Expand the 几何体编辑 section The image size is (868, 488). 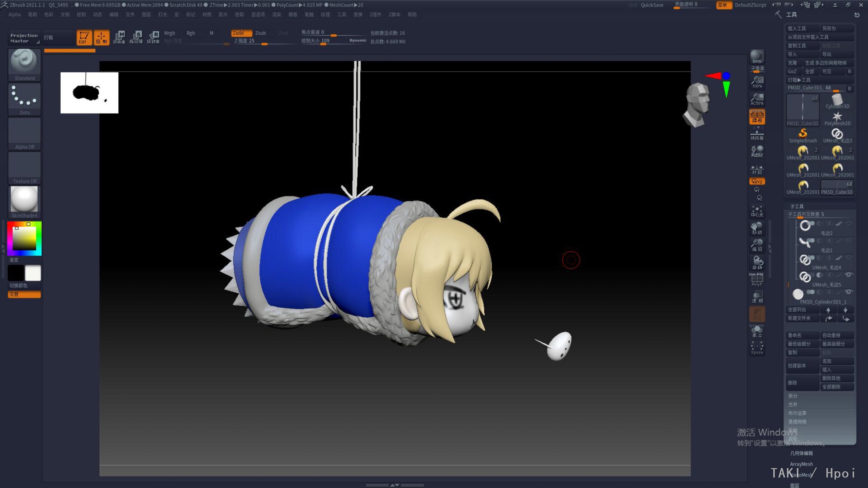pos(801,453)
